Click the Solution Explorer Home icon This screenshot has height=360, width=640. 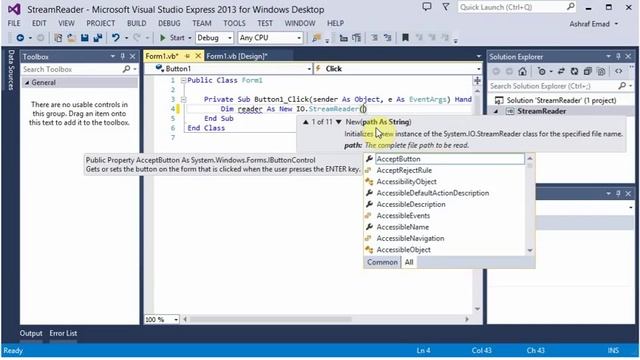tap(522, 72)
